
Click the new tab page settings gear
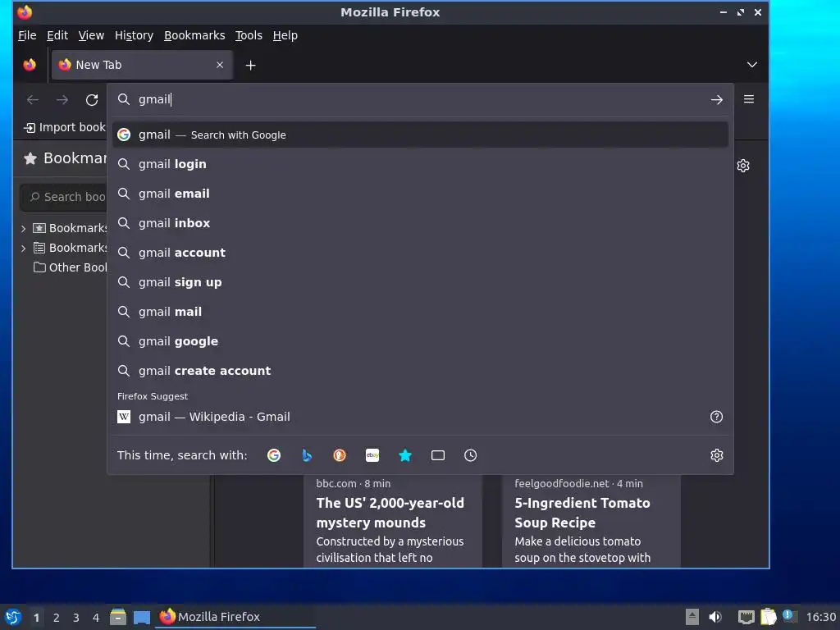click(743, 166)
